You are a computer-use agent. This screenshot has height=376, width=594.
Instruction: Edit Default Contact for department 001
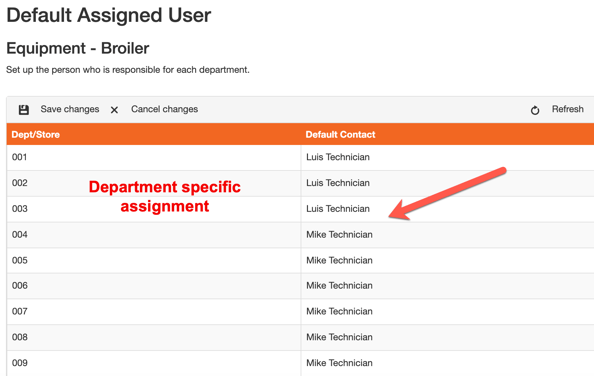(448, 157)
